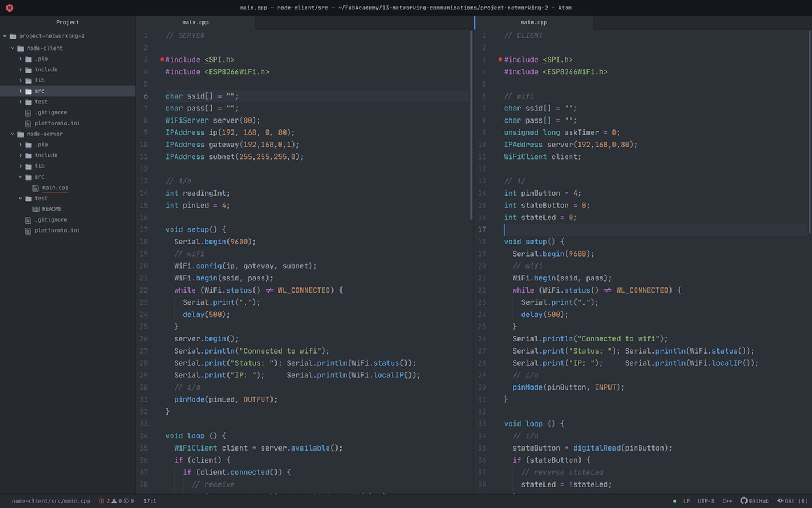This screenshot has width=812, height=508.
Task: Click the include folder icon under node-server
Action: click(x=28, y=156)
